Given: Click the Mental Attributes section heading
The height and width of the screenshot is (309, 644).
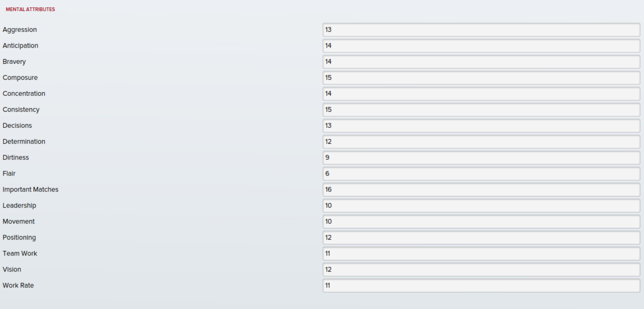Looking at the screenshot, I should pyautogui.click(x=30, y=9).
